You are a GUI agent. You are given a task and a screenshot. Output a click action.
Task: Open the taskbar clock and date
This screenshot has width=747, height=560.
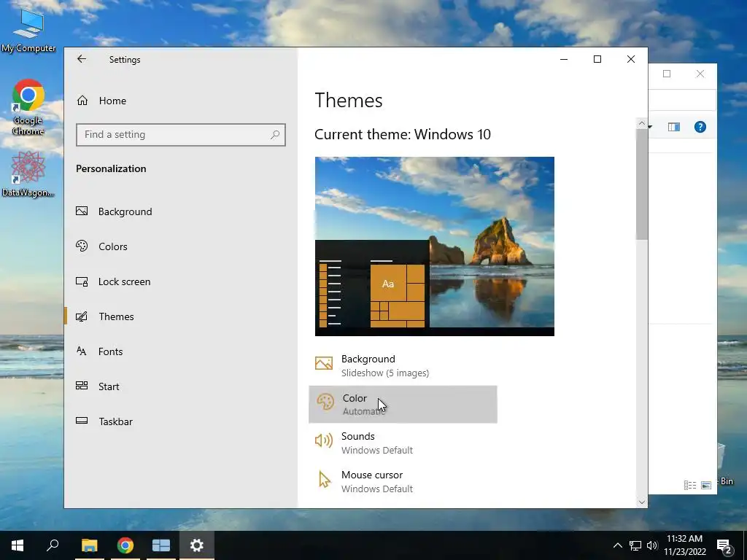pos(684,545)
